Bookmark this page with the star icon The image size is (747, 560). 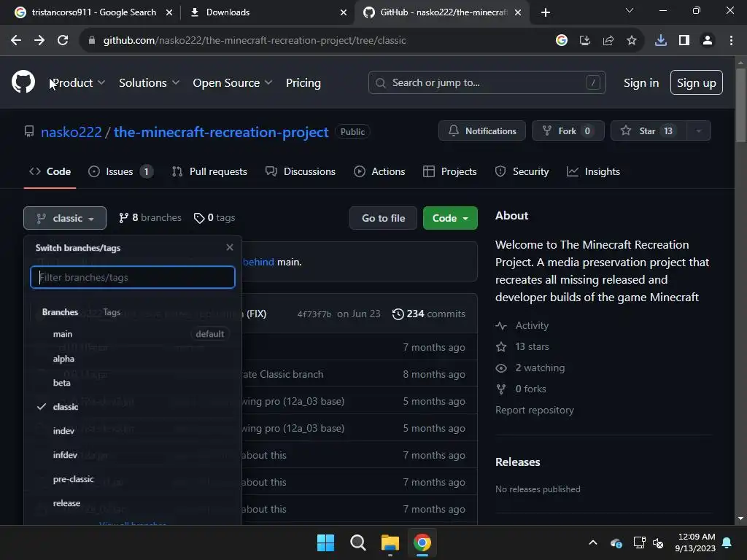(x=631, y=41)
